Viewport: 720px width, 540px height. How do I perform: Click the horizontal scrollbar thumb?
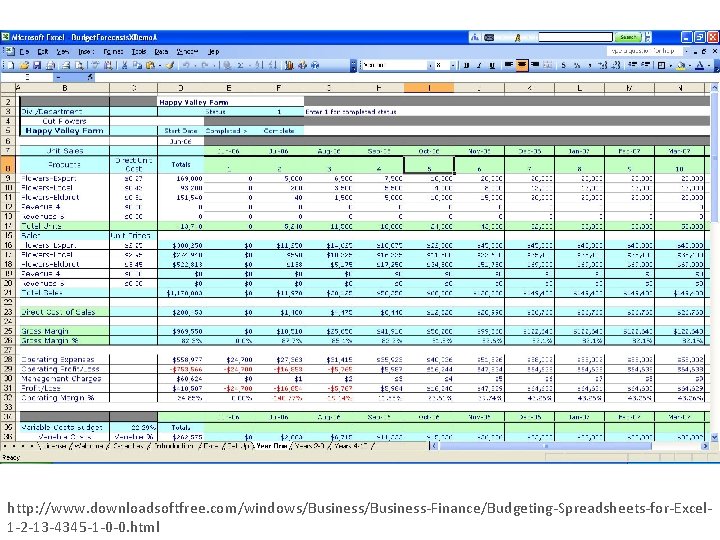[546, 446]
